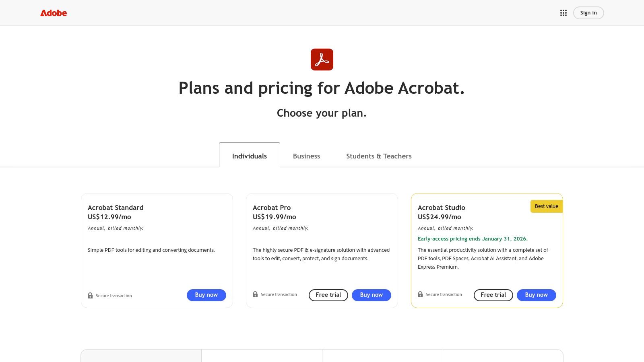The width and height of the screenshot is (644, 362).
Task: Start a Free trial of Acrobat Pro
Action: pos(328,295)
